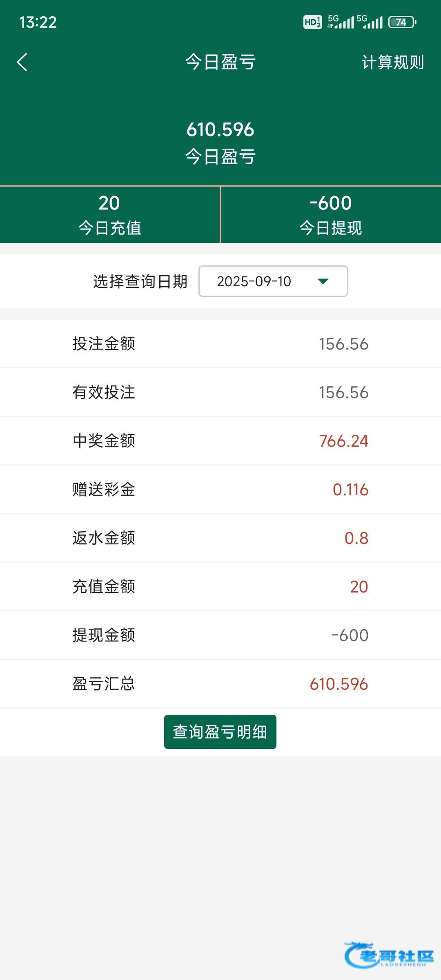Expand the query date dropdown arrow

(323, 281)
